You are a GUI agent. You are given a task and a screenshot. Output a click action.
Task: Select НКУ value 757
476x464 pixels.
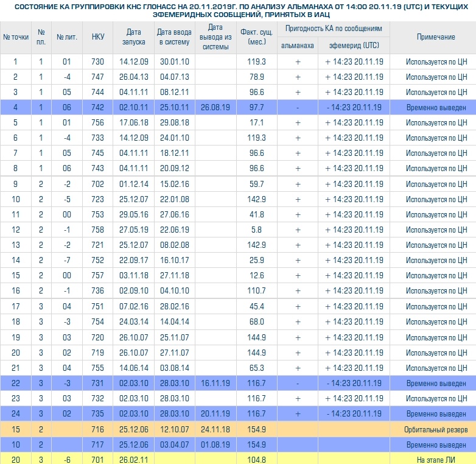click(98, 275)
